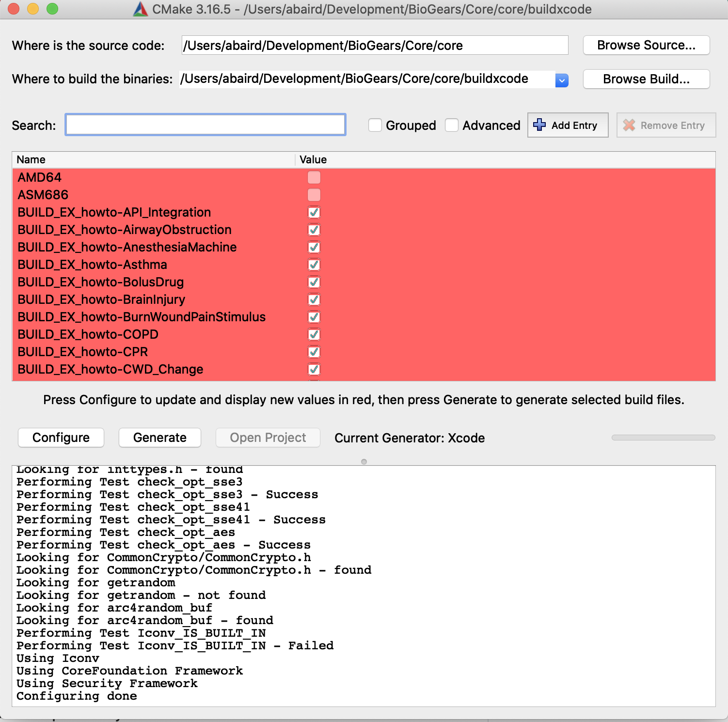
Task: Click 'Using CoreFoundation Framework' log line
Action: (130, 671)
